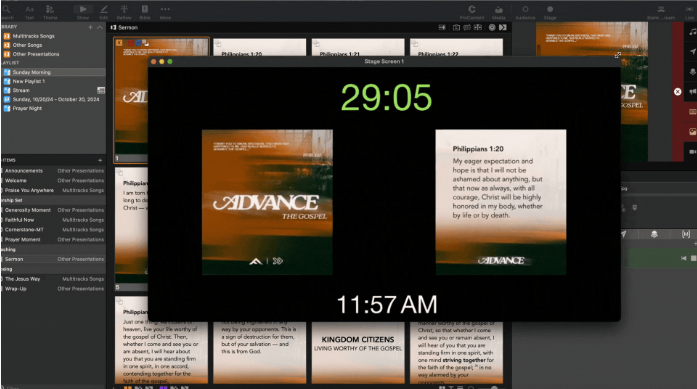Screen dimensions: 697x389
Task: Click the slide transition icon in Sermon header
Action: coord(442,28)
